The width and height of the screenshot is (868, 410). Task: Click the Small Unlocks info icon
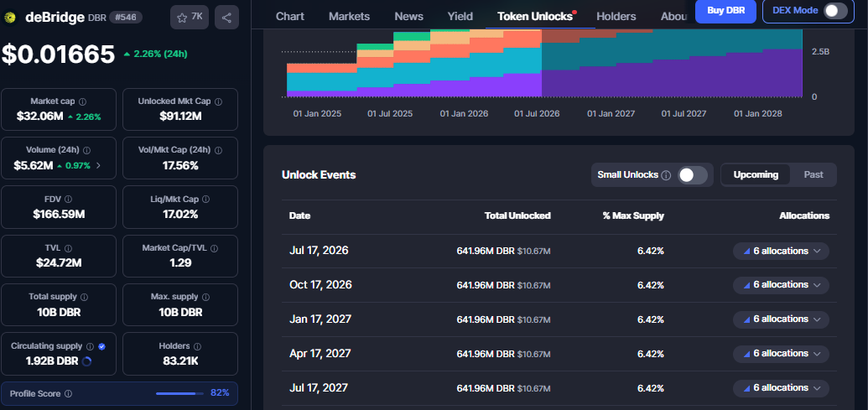667,175
